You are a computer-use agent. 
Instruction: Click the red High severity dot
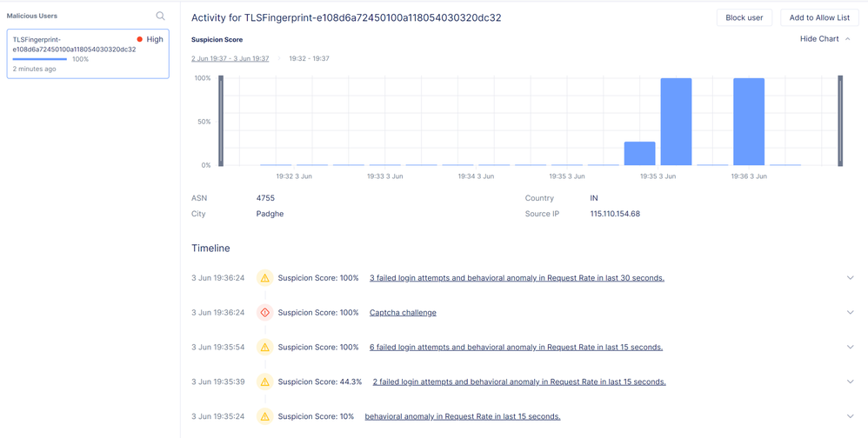(139, 39)
